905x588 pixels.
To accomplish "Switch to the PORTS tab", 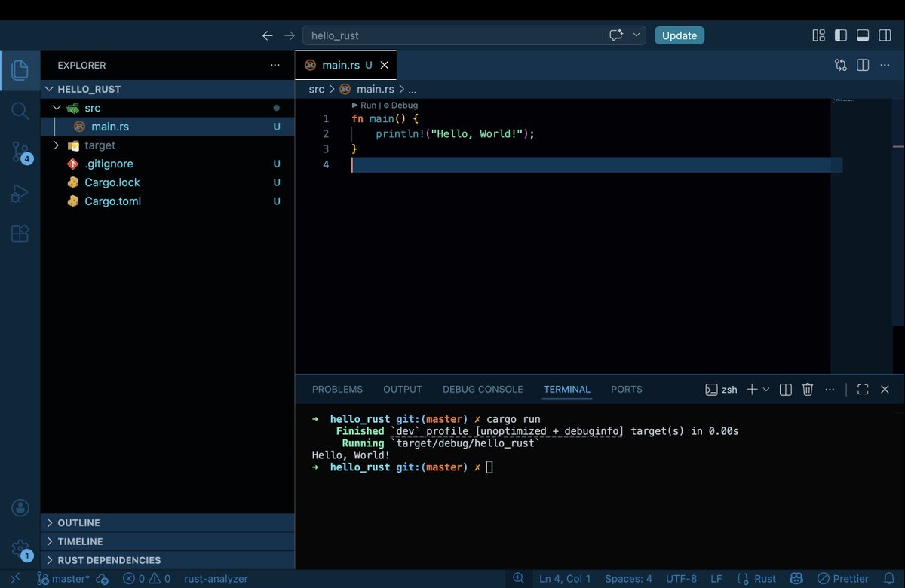I will point(627,390).
